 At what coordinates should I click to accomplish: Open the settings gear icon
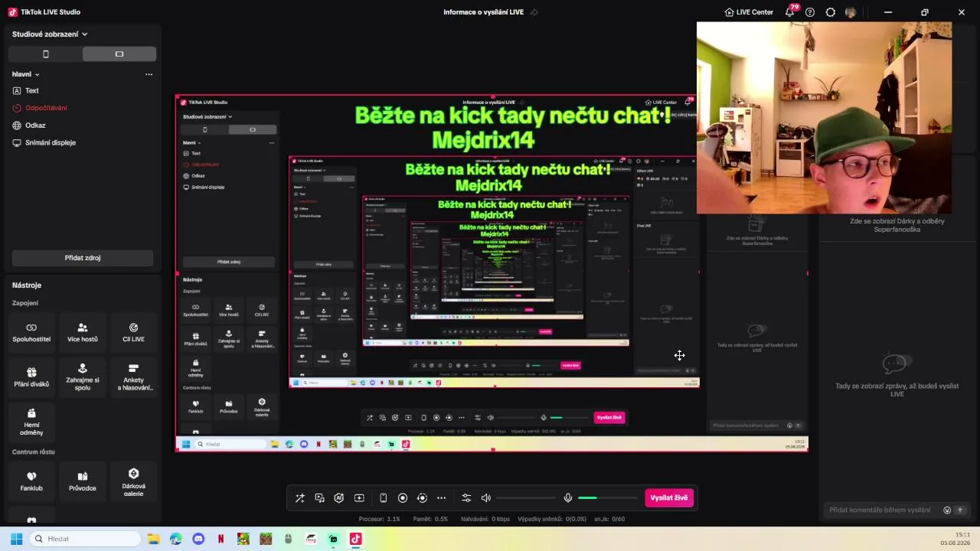(830, 12)
